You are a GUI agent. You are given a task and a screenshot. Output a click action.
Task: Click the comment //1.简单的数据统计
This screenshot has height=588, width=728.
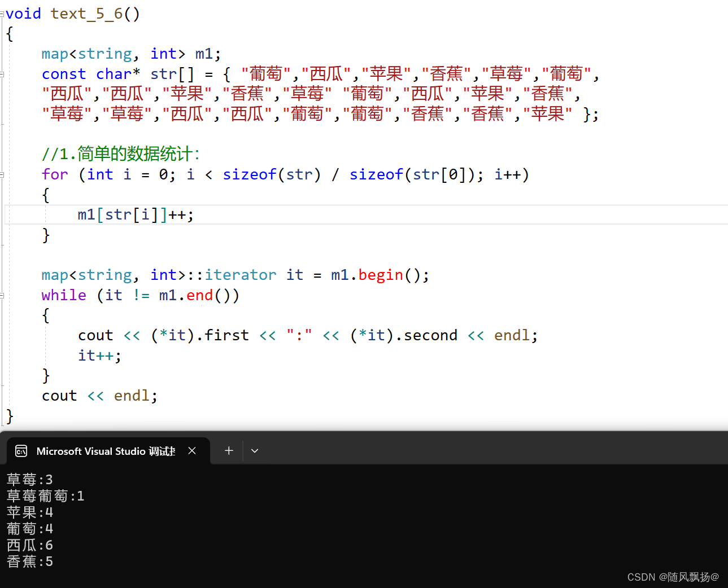[120, 154]
